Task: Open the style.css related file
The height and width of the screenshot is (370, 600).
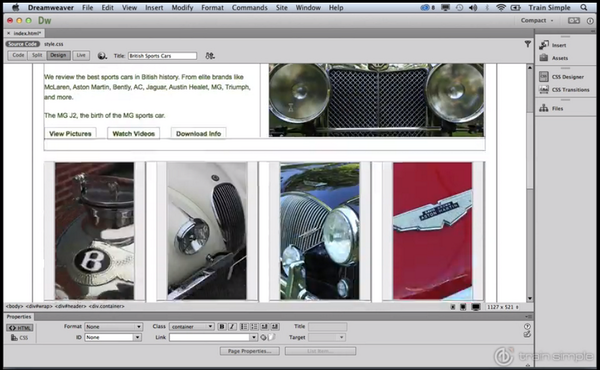Action: point(54,44)
